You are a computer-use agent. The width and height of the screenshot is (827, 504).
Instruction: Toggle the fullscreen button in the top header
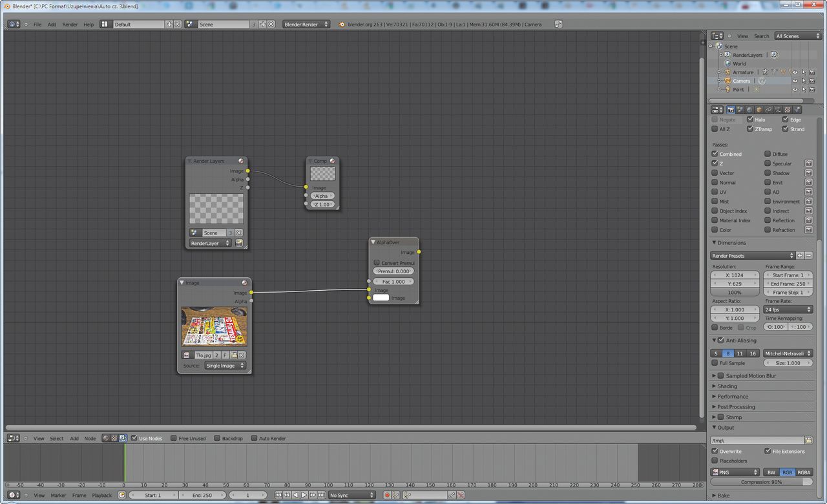[x=558, y=24]
